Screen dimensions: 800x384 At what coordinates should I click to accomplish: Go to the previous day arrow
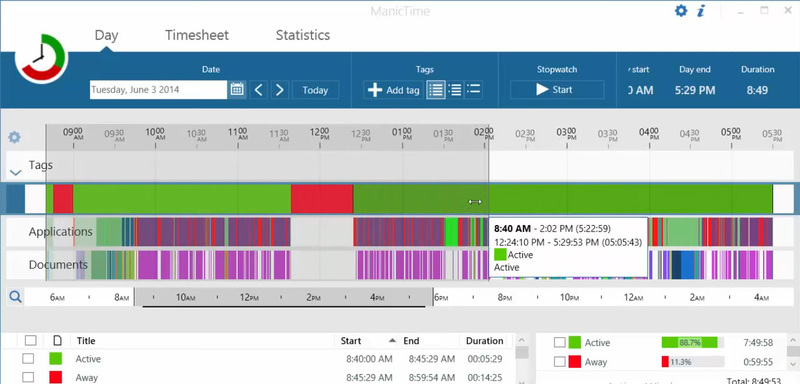[259, 90]
